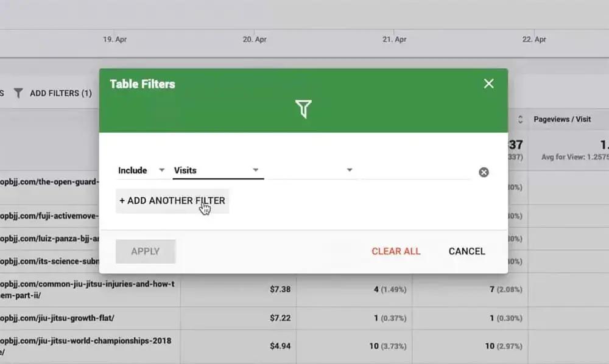The height and width of the screenshot is (364, 609).
Task: Click CANCEL in the dialog footer
Action: coord(467,251)
